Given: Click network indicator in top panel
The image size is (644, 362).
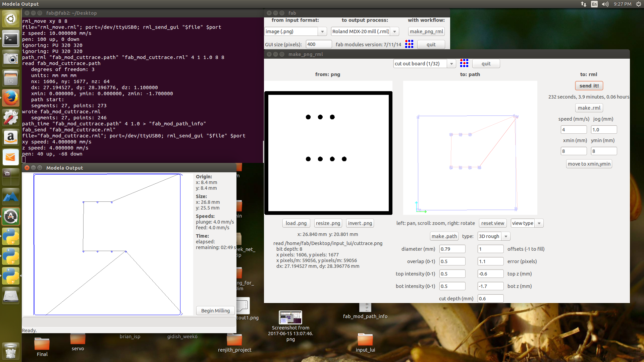Looking at the screenshot, I should pyautogui.click(x=584, y=4).
